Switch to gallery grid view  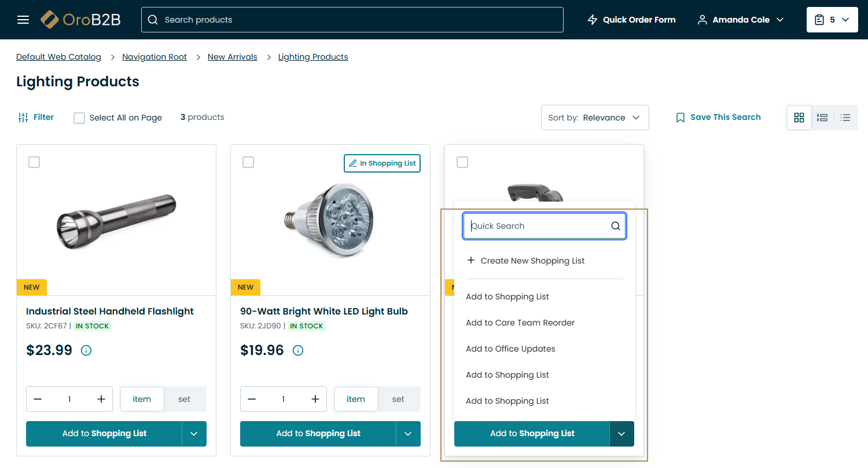click(799, 118)
